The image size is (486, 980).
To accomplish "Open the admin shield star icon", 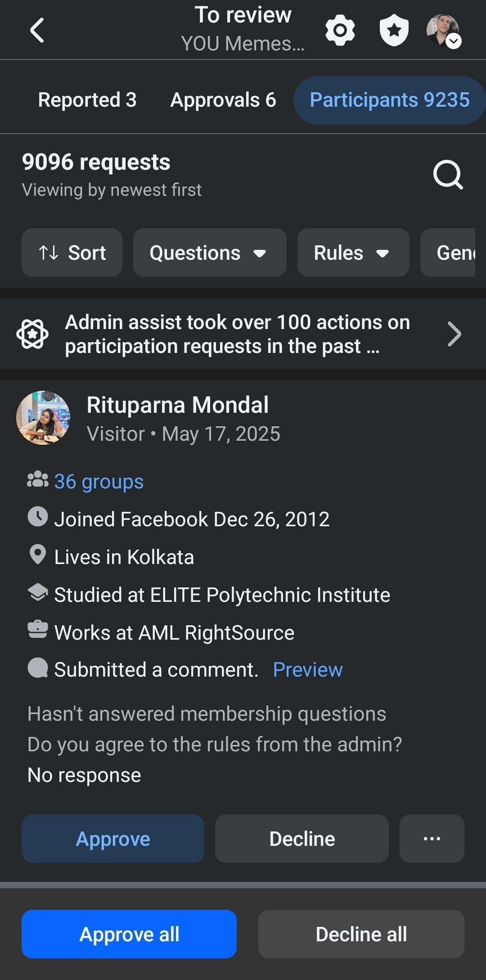I will pos(394,30).
